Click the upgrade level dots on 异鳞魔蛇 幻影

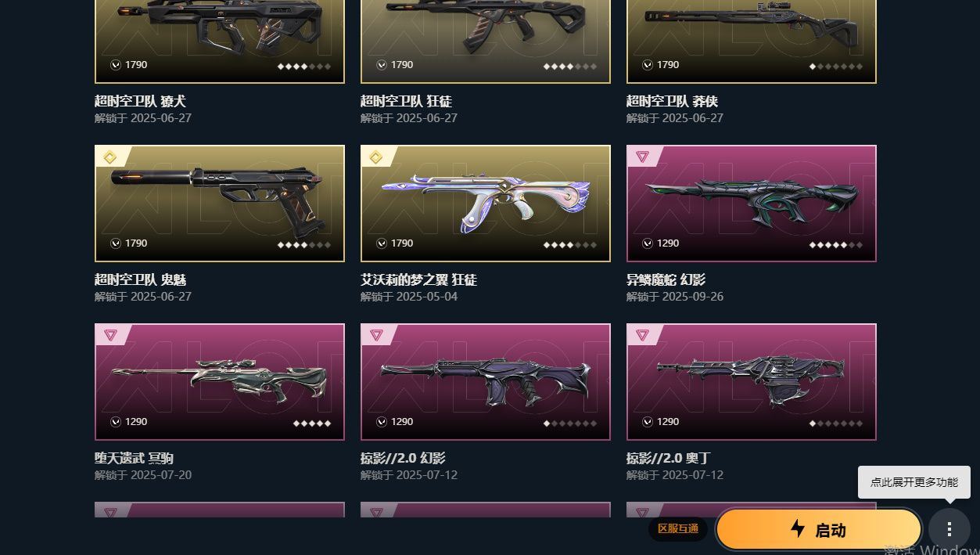point(836,245)
